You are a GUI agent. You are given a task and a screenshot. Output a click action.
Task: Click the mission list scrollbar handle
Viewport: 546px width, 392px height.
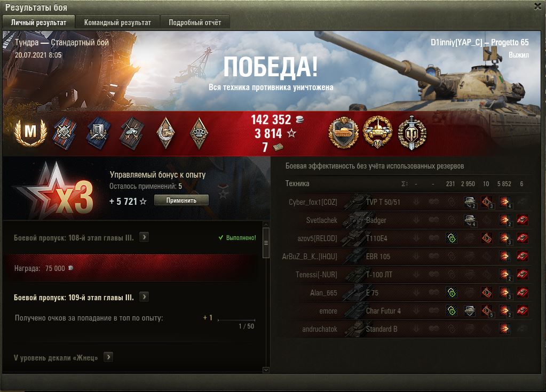[266, 243]
